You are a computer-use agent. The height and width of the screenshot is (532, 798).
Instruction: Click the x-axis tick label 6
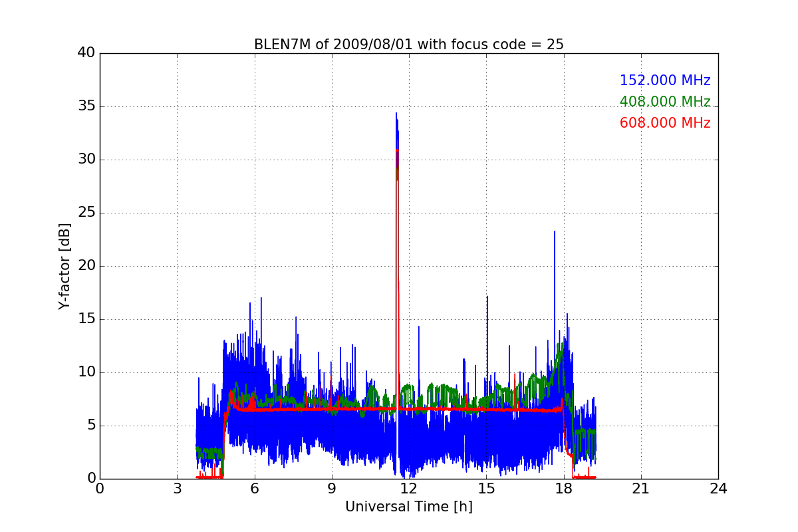coord(255,489)
